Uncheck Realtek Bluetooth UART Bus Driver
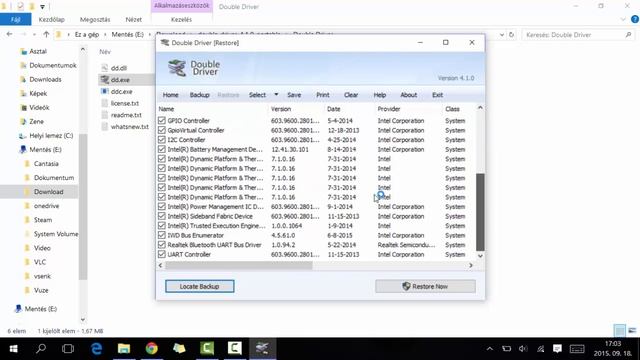640x360 pixels. [x=162, y=245]
